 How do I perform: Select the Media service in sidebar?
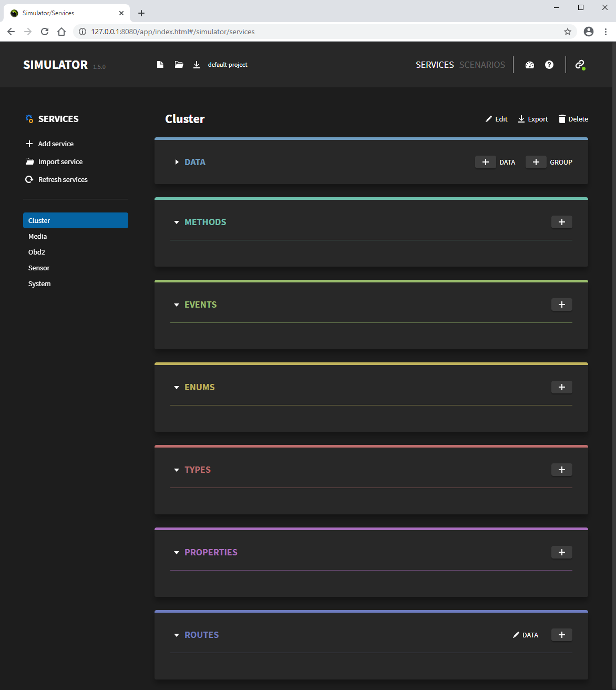point(38,237)
